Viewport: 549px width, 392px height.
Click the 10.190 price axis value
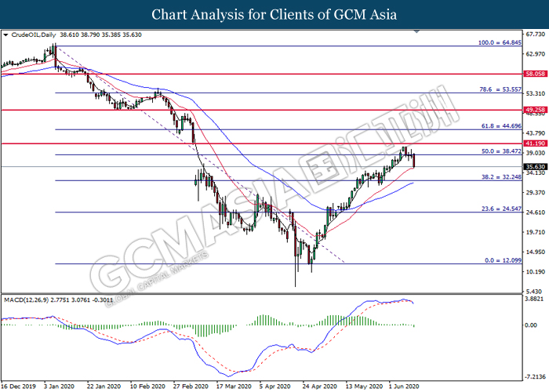click(536, 271)
